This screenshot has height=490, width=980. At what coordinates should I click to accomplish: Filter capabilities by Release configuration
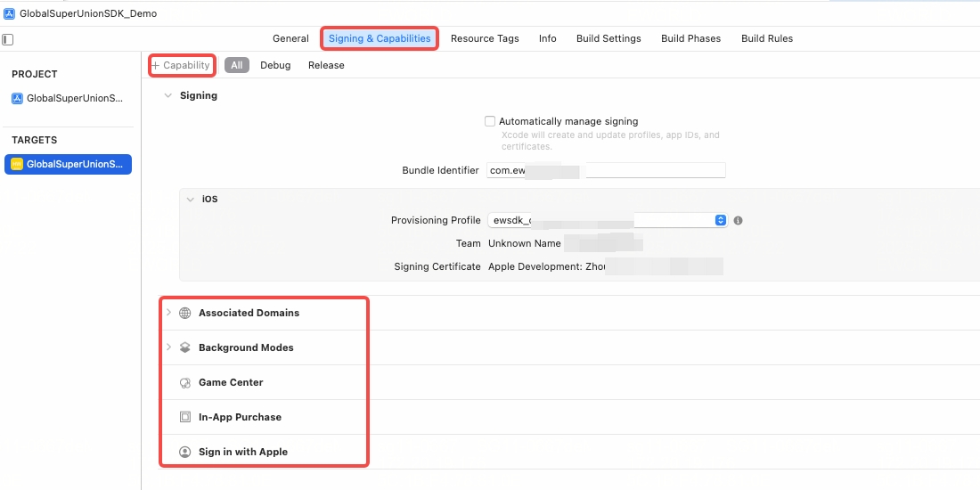click(326, 65)
